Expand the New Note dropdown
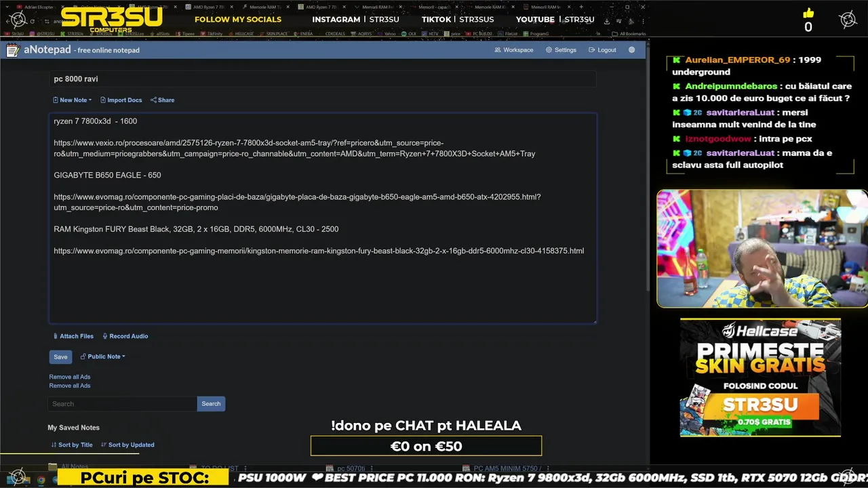Screen dimensions: 868x488 [x=73, y=100]
